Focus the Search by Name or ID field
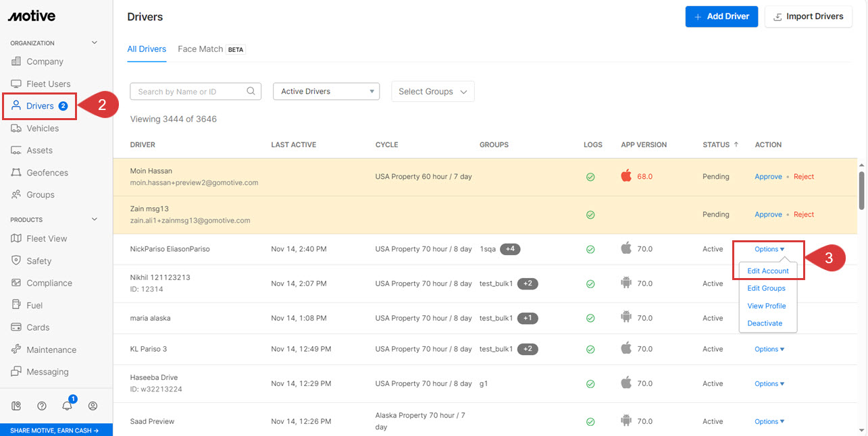This screenshot has height=436, width=868. click(195, 91)
